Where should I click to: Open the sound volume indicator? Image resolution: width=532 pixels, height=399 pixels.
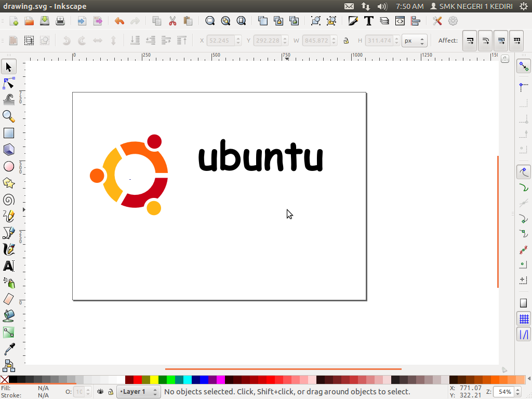pyautogui.click(x=382, y=6)
